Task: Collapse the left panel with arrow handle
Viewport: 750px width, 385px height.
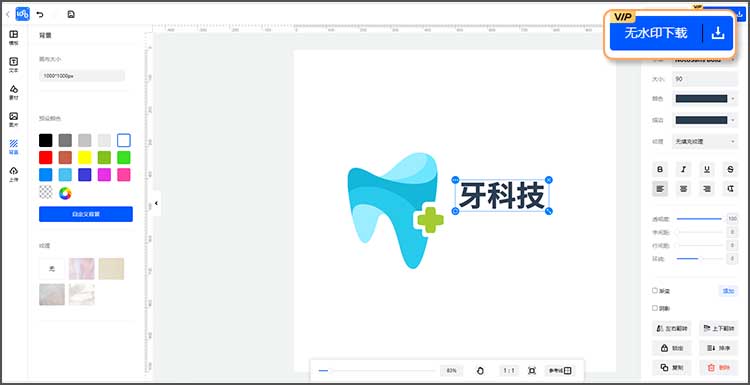Action: click(x=156, y=203)
